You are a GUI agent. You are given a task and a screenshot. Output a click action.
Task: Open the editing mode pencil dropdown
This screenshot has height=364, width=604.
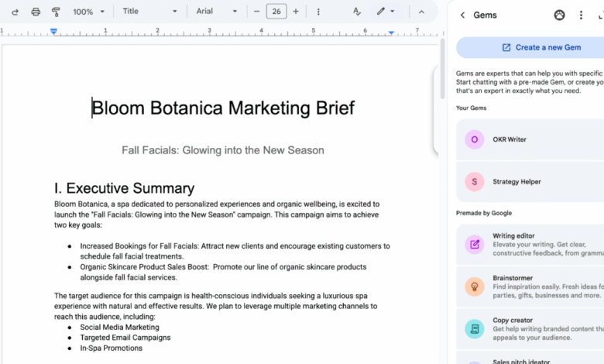point(386,12)
